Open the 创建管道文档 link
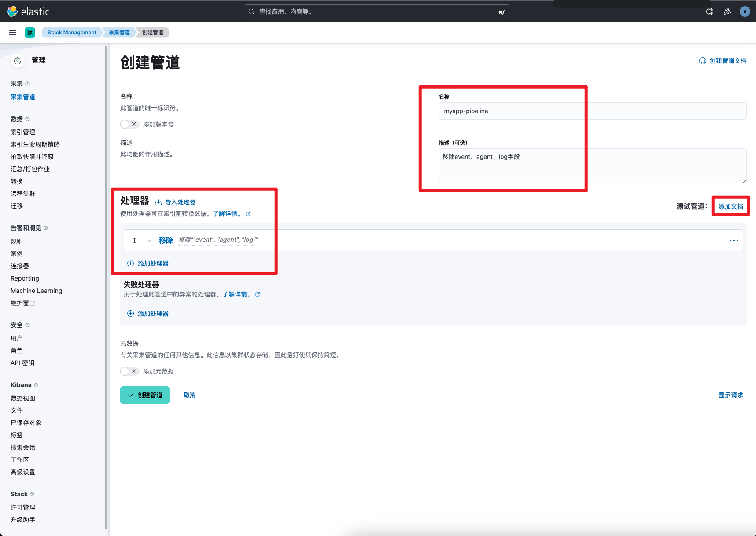Image resolution: width=756 pixels, height=536 pixels. [723, 61]
